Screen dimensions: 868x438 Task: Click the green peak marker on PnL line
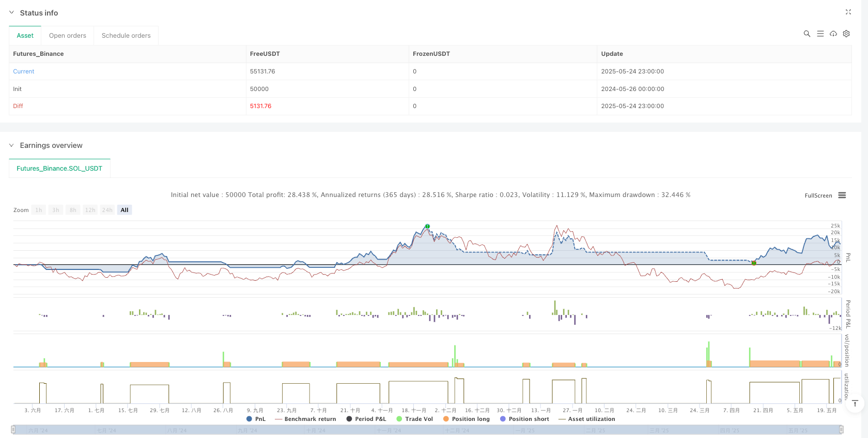pyautogui.click(x=427, y=226)
